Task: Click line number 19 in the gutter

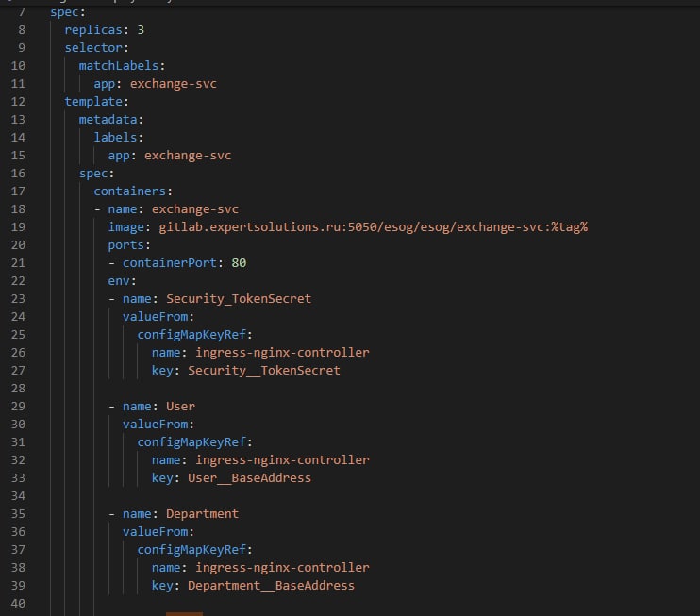Action: pos(18,227)
